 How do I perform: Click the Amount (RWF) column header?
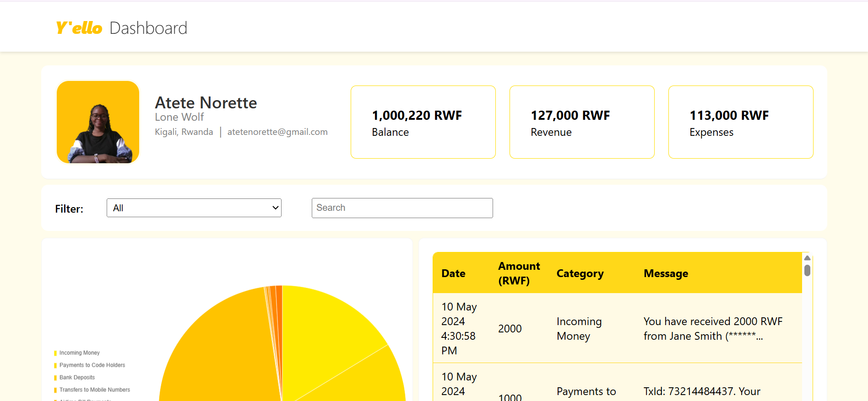[x=519, y=273]
